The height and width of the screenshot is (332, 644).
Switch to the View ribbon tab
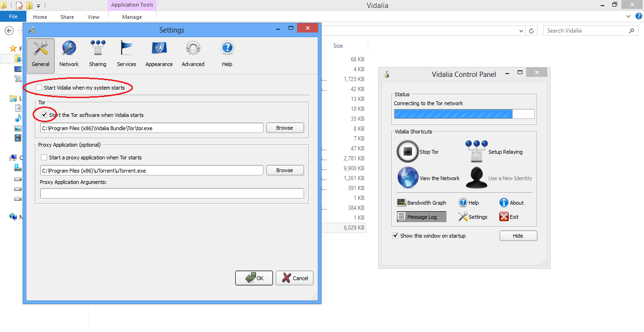(x=93, y=17)
